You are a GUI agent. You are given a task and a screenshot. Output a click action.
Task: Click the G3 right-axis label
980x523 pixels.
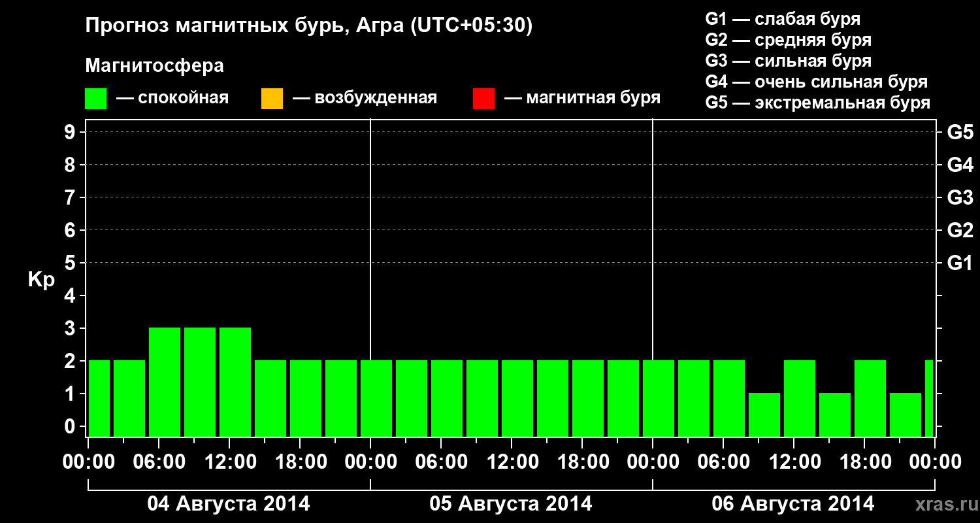960,197
